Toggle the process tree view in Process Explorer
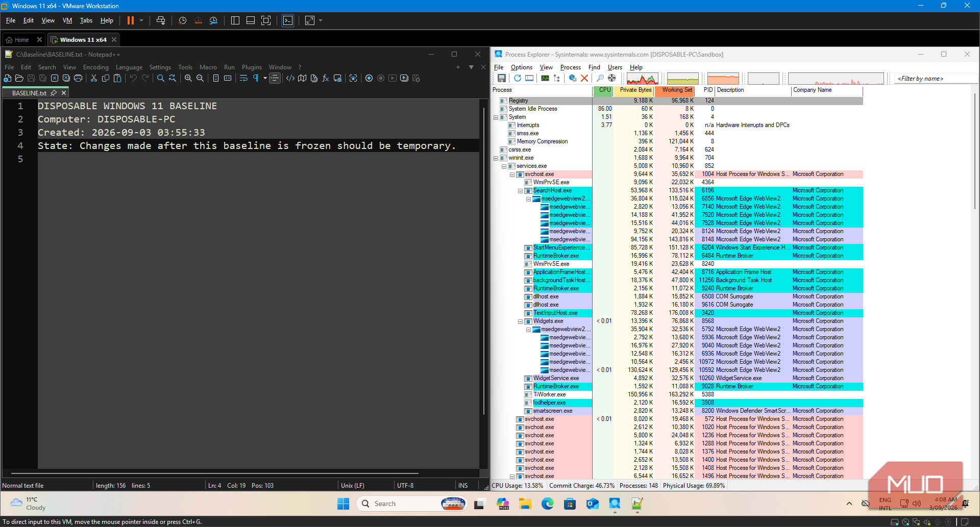 tap(557, 78)
